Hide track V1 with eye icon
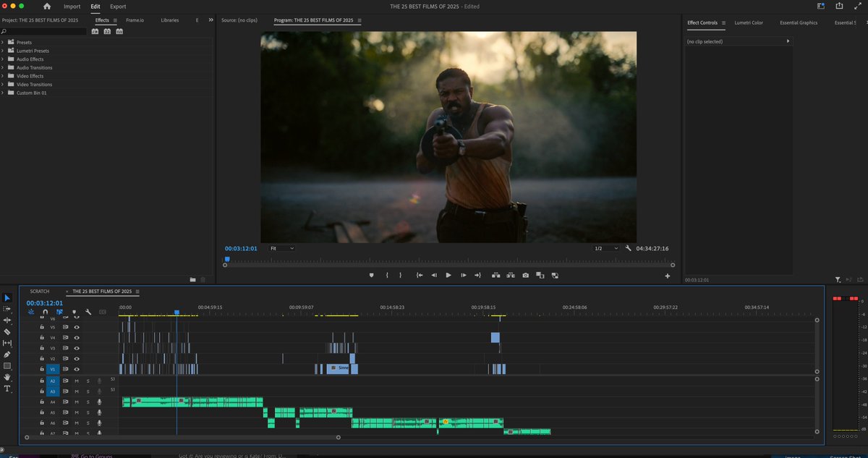The image size is (868, 458). [x=77, y=369]
